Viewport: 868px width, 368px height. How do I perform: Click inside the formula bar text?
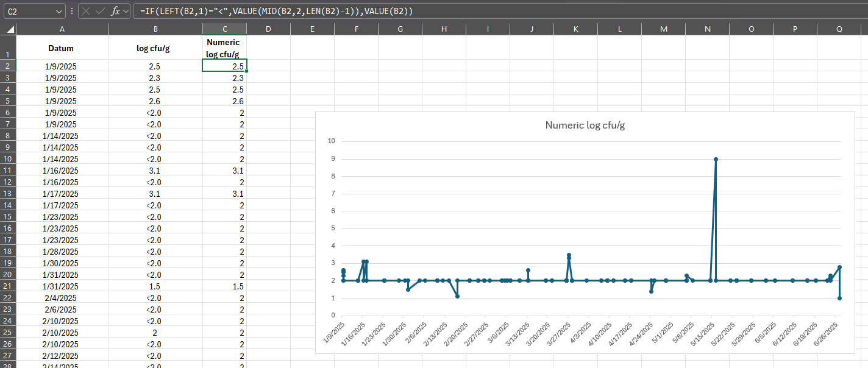276,12
